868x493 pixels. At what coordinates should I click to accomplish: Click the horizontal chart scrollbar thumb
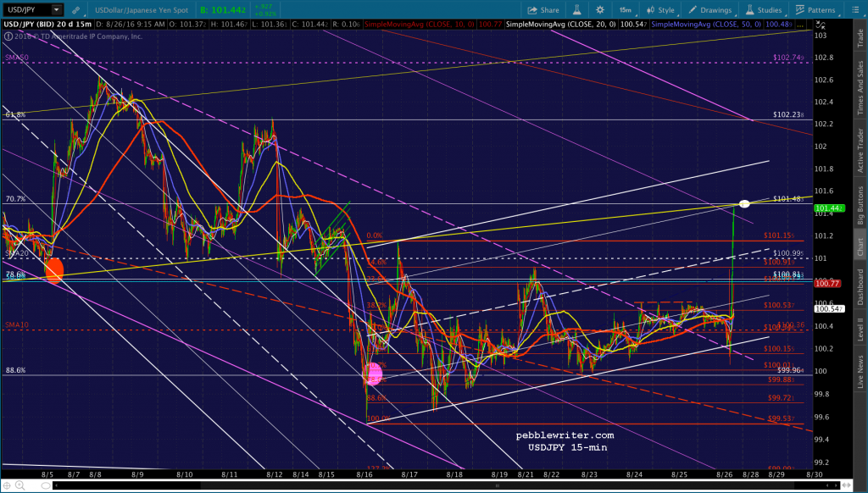pos(497,486)
